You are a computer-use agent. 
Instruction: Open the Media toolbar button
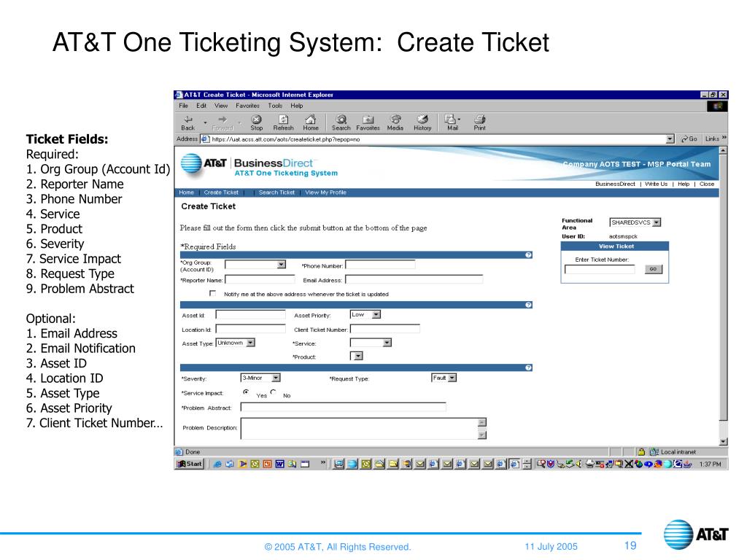395,122
